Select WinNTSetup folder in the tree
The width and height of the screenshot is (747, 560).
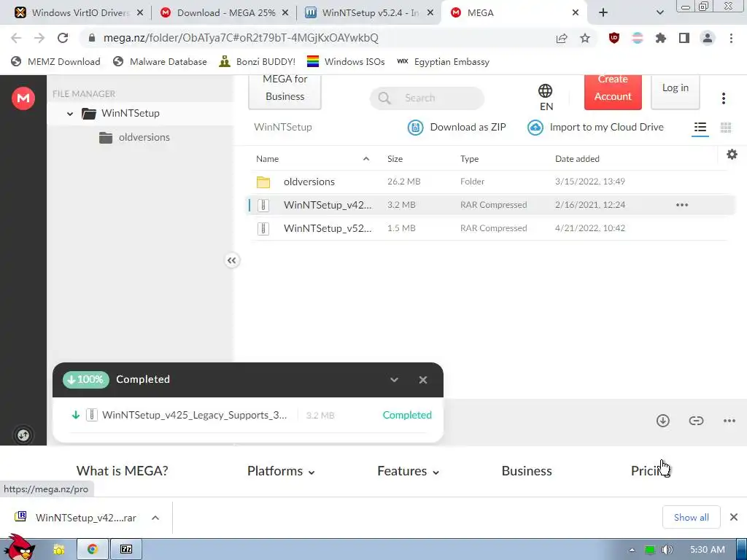pyautogui.click(x=121, y=113)
